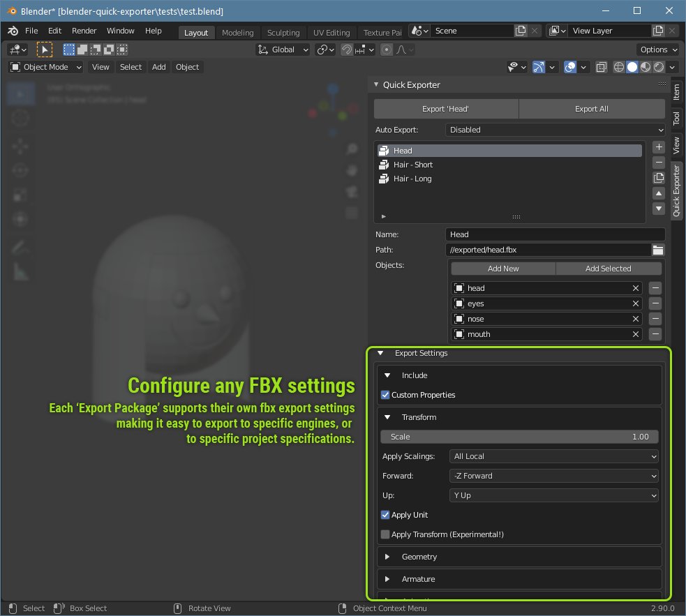Viewport: 686px width, 616px height.
Task: Open the Render menu
Action: coord(84,31)
